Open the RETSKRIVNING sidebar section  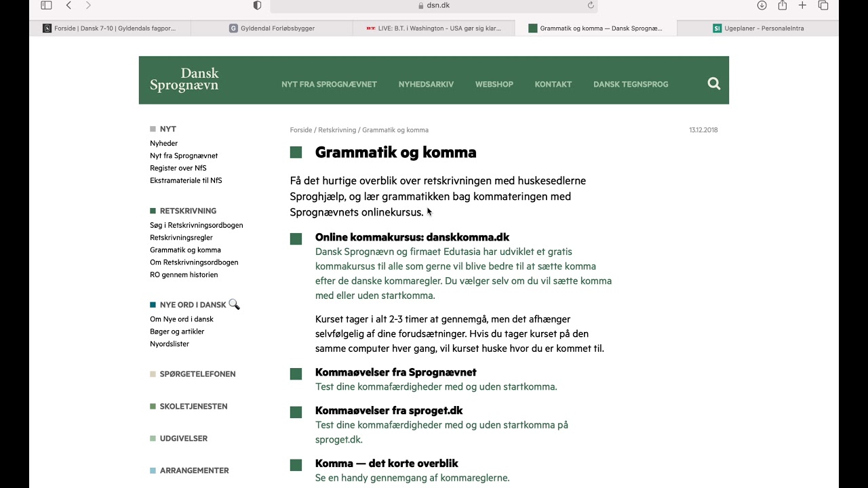(x=188, y=211)
